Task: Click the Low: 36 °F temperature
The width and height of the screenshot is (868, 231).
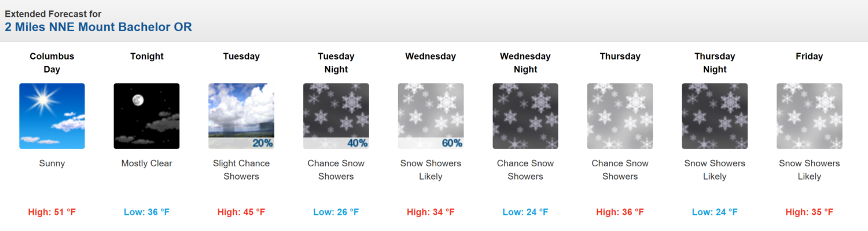Action: point(146,213)
